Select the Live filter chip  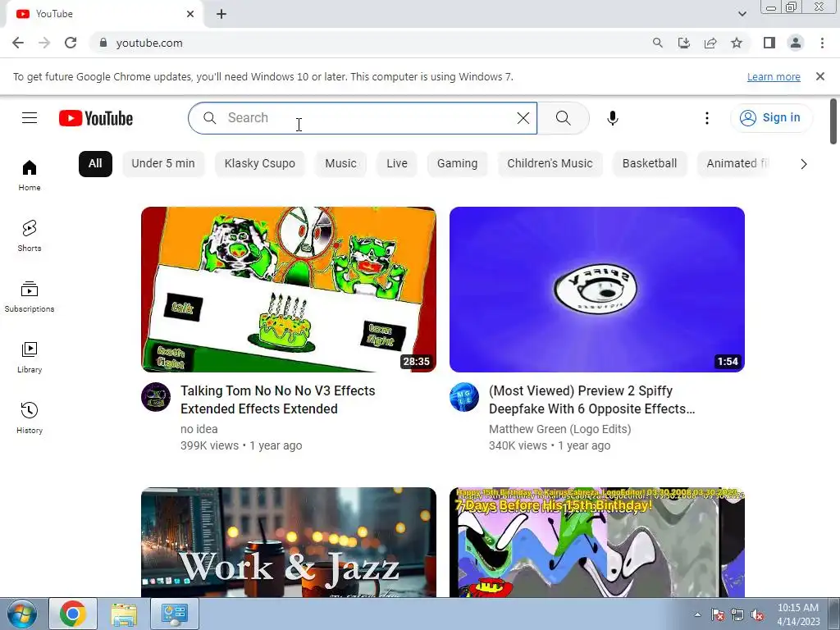[x=397, y=164]
